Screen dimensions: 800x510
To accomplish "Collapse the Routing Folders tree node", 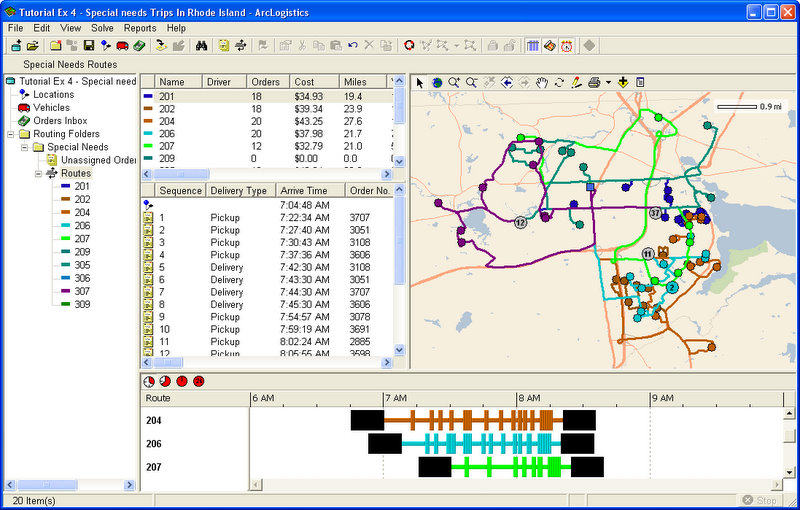I will coord(11,134).
